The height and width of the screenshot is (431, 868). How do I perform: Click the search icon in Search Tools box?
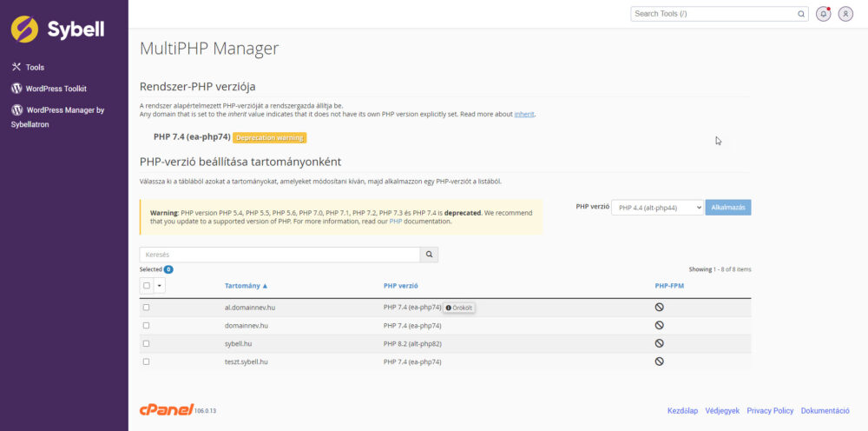tap(801, 14)
